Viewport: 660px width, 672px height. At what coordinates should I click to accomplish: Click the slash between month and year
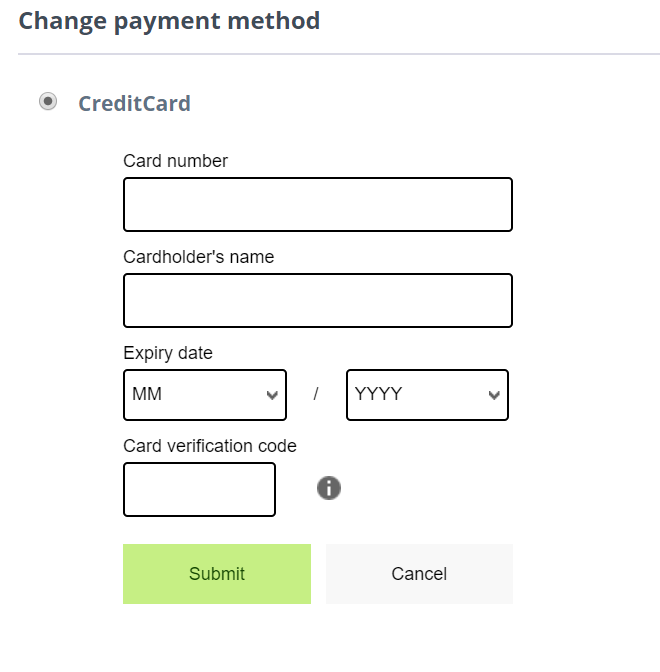tap(316, 393)
